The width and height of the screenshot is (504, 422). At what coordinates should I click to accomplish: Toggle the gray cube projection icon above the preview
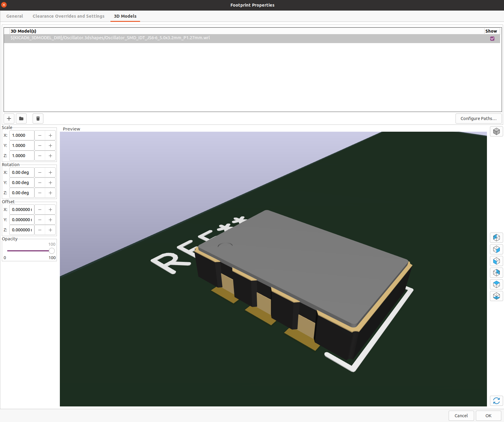coord(496,131)
